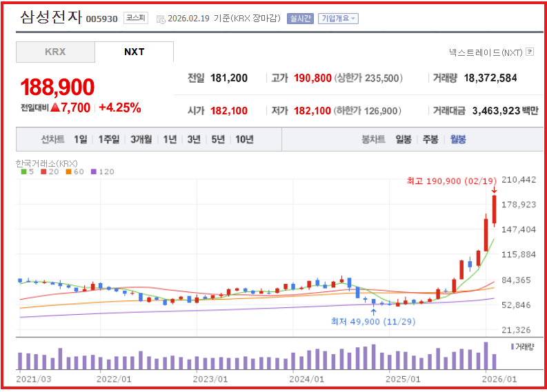
Task: Click the 2024/01 x-axis label
Action: (x=307, y=379)
